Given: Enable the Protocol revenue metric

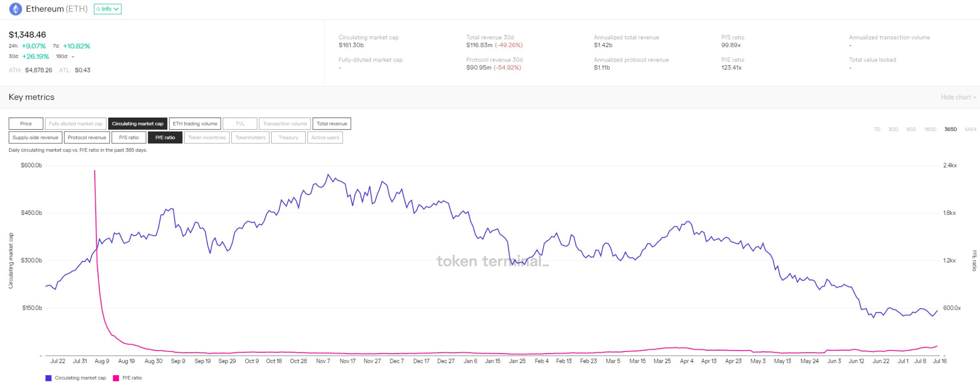Looking at the screenshot, I should [x=87, y=137].
